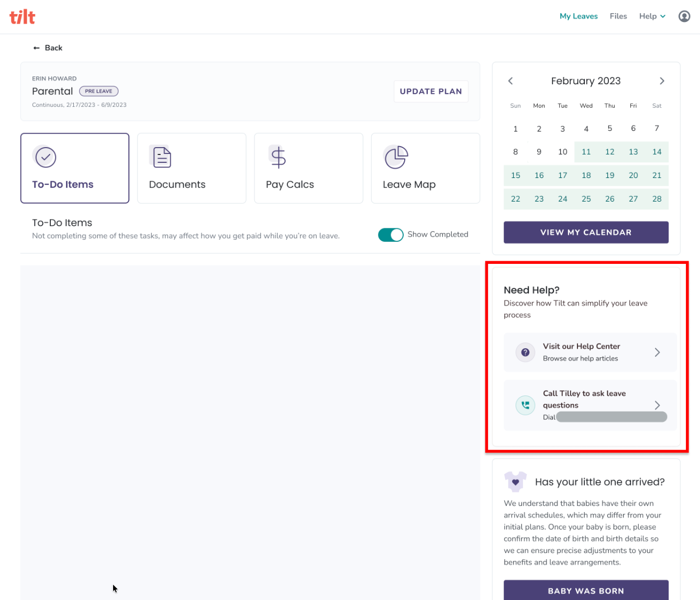Click the Documents page icon

(x=161, y=157)
